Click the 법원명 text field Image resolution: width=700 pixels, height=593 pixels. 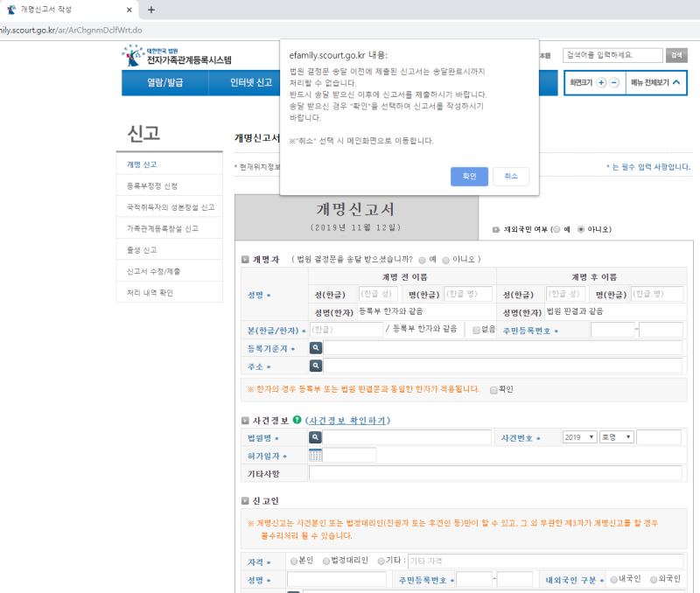[x=407, y=437]
